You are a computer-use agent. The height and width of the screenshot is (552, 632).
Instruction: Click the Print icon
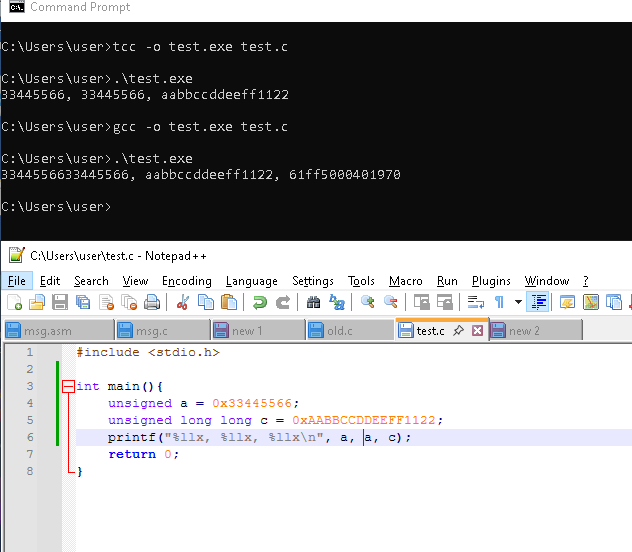coord(152,302)
